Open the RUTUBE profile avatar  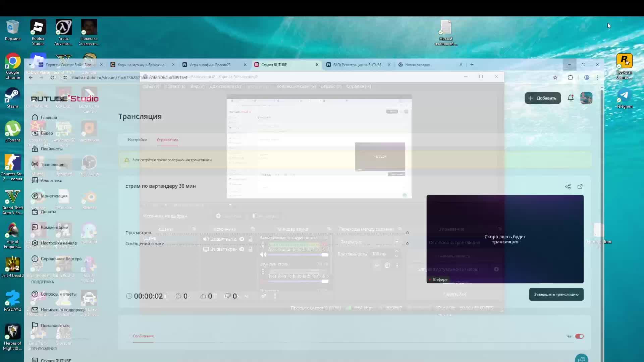click(586, 98)
